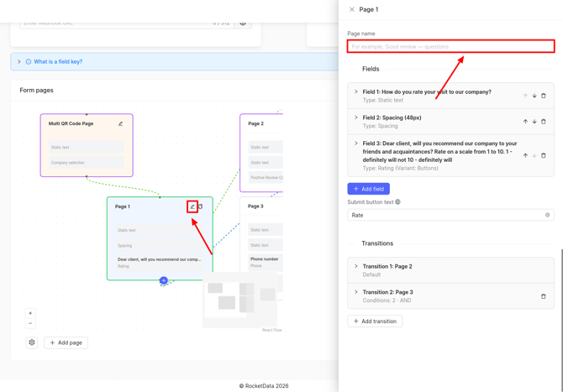Screen dimensions: 563x392
Task: Delete Field 1 with trash icon
Action: pos(543,96)
